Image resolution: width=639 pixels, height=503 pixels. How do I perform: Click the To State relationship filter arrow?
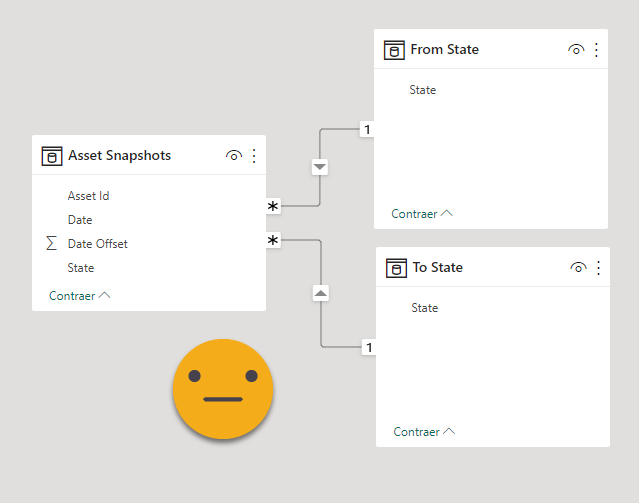[321, 294]
